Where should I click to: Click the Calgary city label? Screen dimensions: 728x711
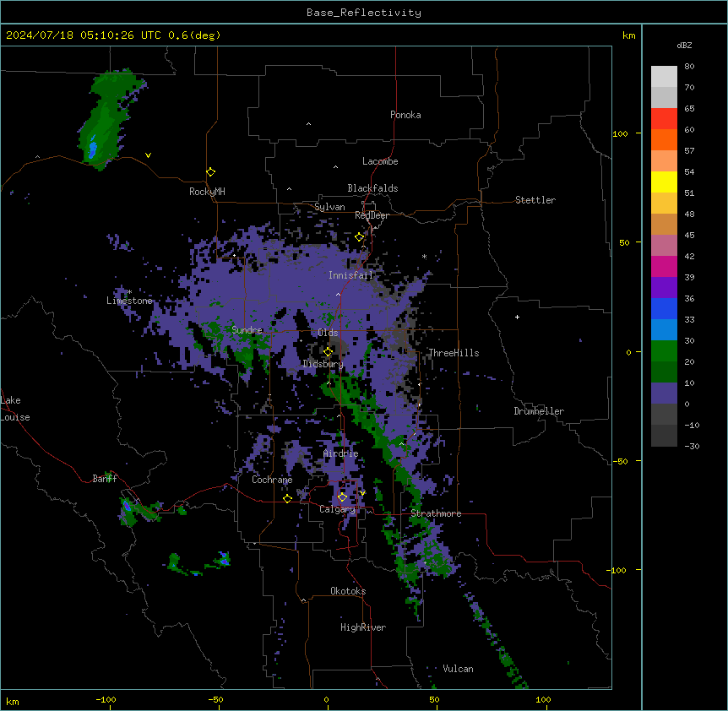pyautogui.click(x=338, y=509)
